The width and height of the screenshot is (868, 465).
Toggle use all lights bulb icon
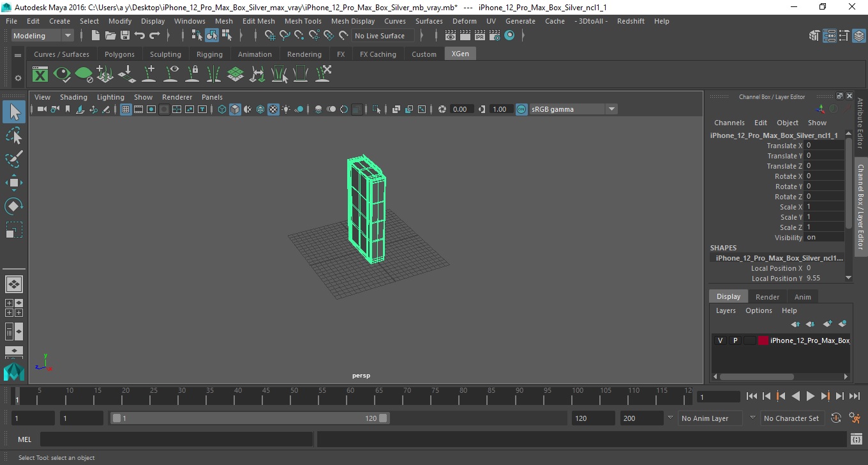286,109
